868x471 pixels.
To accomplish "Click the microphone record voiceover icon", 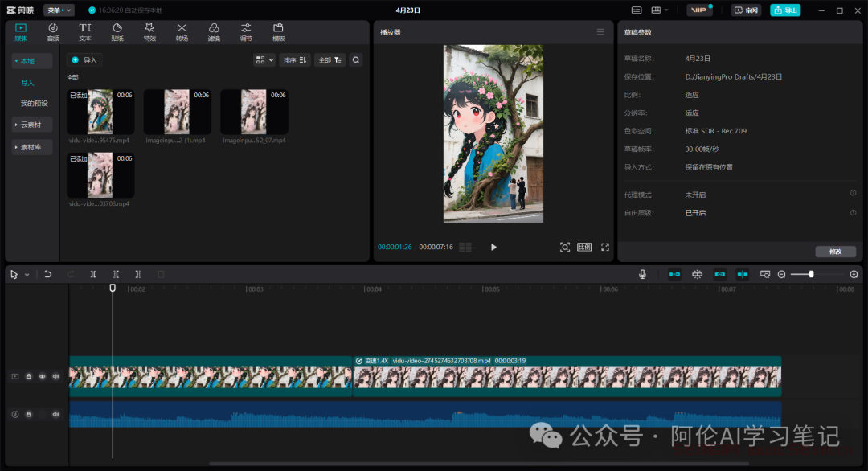I will tap(642, 274).
